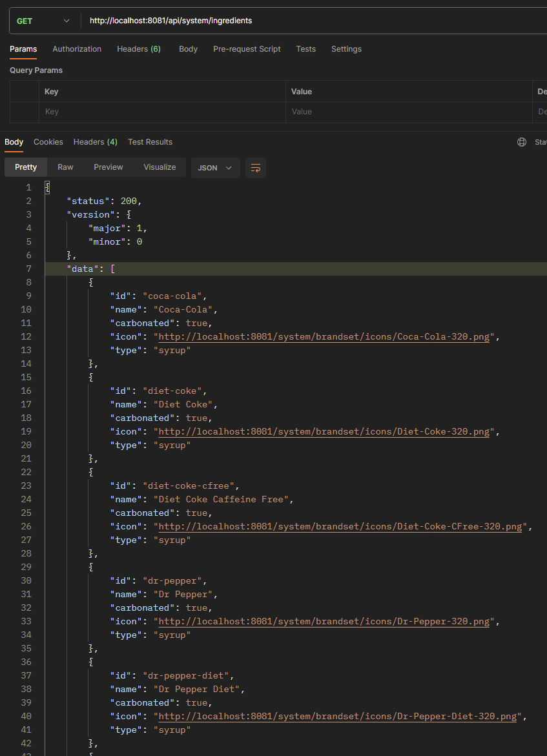This screenshot has width=547, height=756.
Task: Click the request URL field
Action: pyautogui.click(x=314, y=21)
